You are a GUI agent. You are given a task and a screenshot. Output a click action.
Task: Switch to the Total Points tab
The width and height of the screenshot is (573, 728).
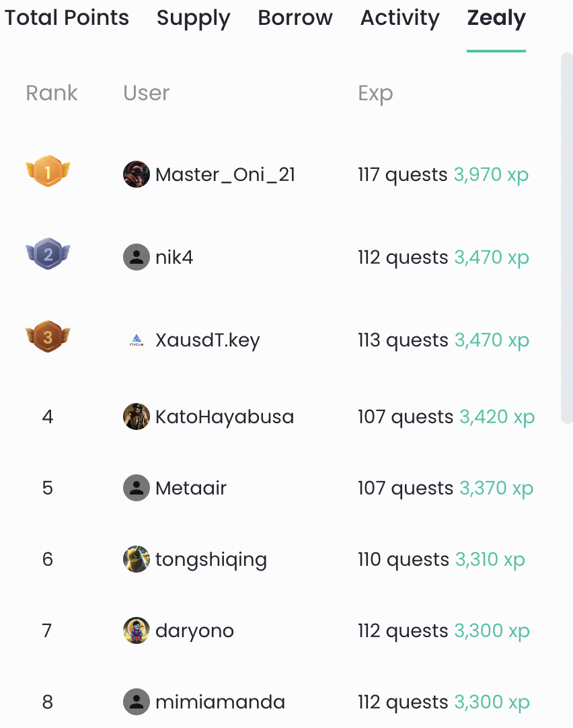[x=67, y=17]
